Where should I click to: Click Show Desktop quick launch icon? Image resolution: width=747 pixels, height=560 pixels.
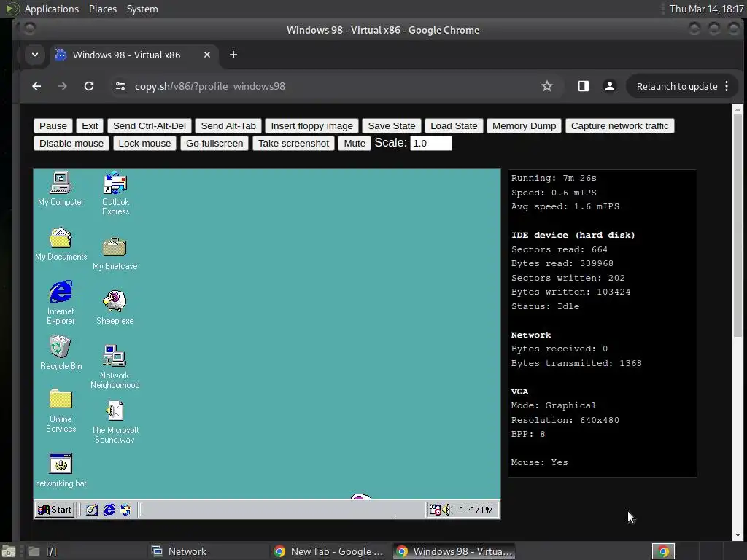92,510
